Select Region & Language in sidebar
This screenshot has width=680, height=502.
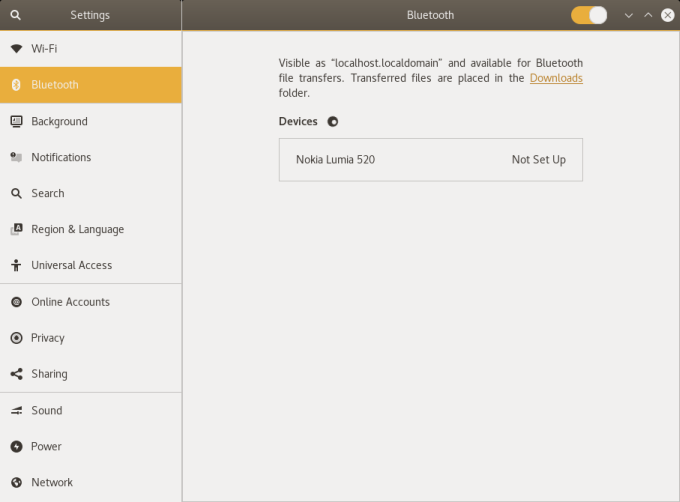(77, 229)
